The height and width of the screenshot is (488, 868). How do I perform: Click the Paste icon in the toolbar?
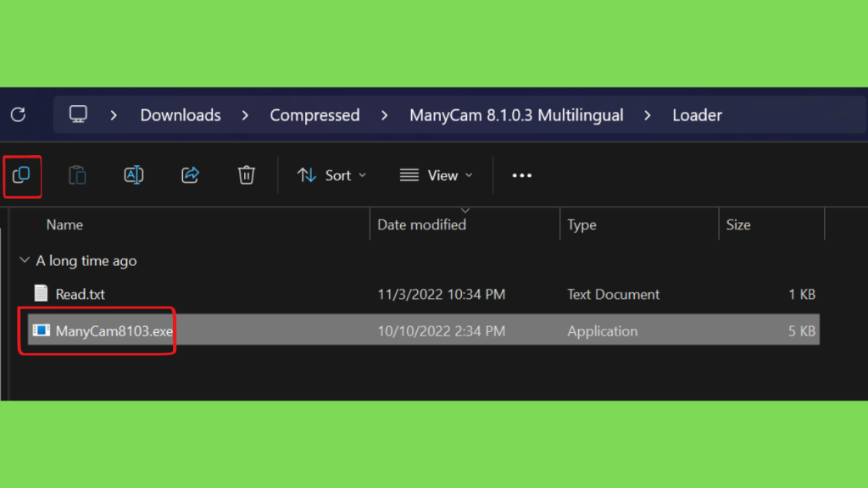coord(77,175)
